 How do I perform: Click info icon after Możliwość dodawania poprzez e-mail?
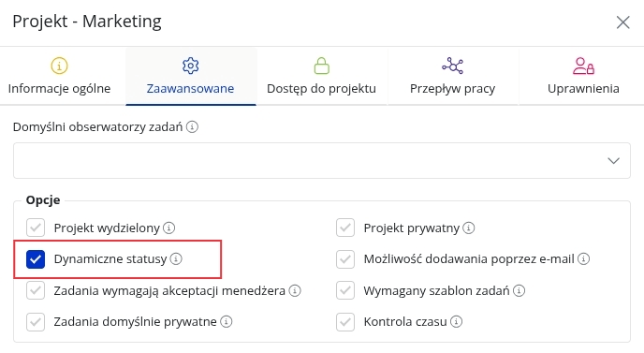coord(584,258)
